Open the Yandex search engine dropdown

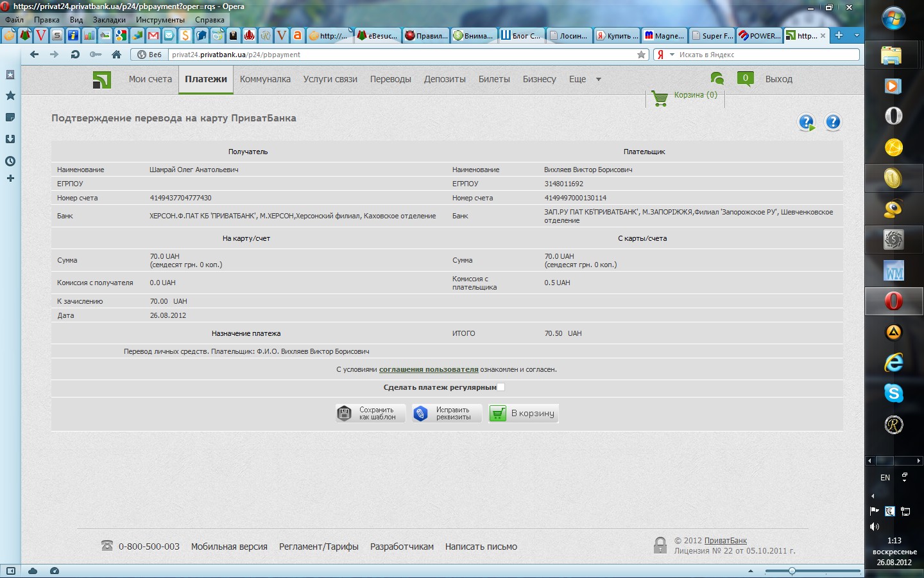pos(672,55)
